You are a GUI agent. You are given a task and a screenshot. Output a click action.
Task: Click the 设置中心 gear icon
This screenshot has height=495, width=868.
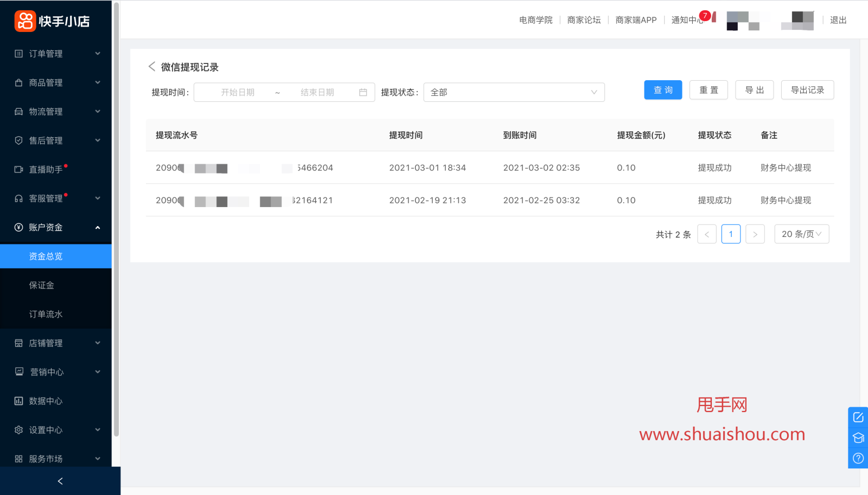click(x=18, y=430)
